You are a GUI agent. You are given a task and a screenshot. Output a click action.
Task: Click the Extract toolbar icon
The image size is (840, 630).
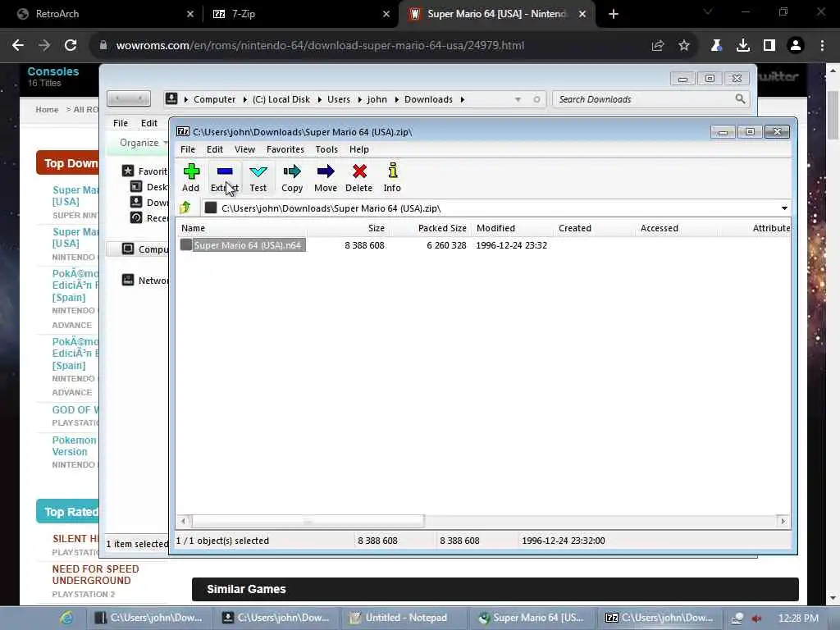click(225, 178)
